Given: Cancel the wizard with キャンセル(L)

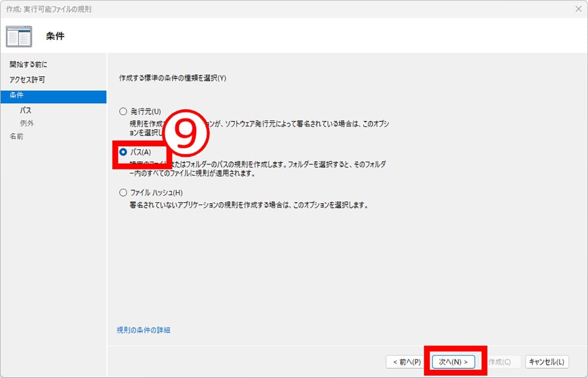Looking at the screenshot, I should (546, 362).
